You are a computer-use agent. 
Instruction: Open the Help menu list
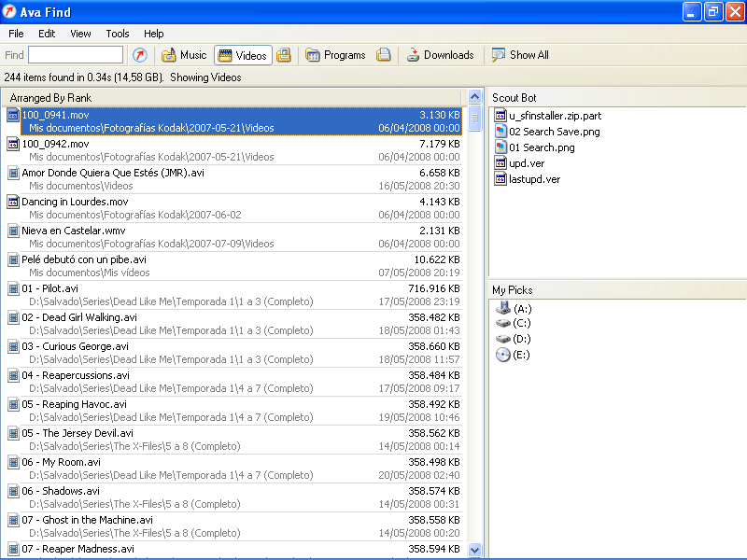click(x=153, y=33)
